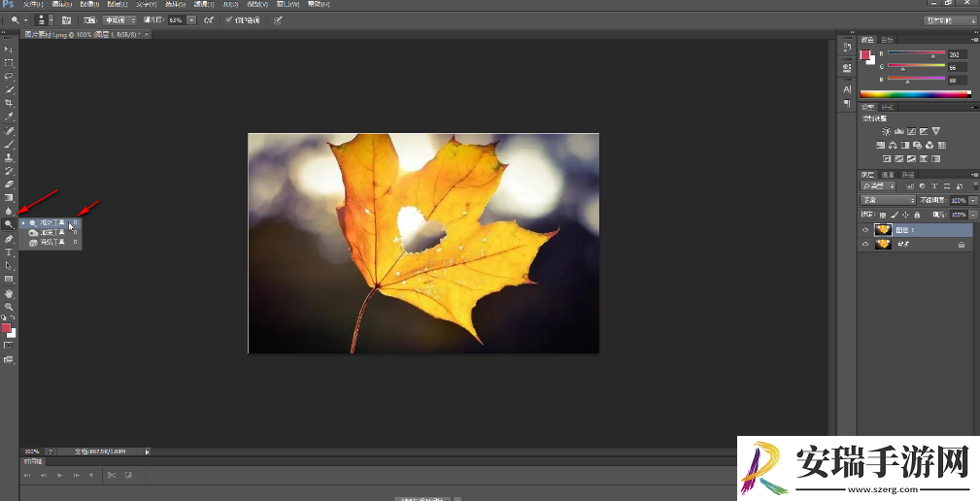Open the layer blend mode dropdown
Image resolution: width=980 pixels, height=501 pixels.
click(x=888, y=201)
